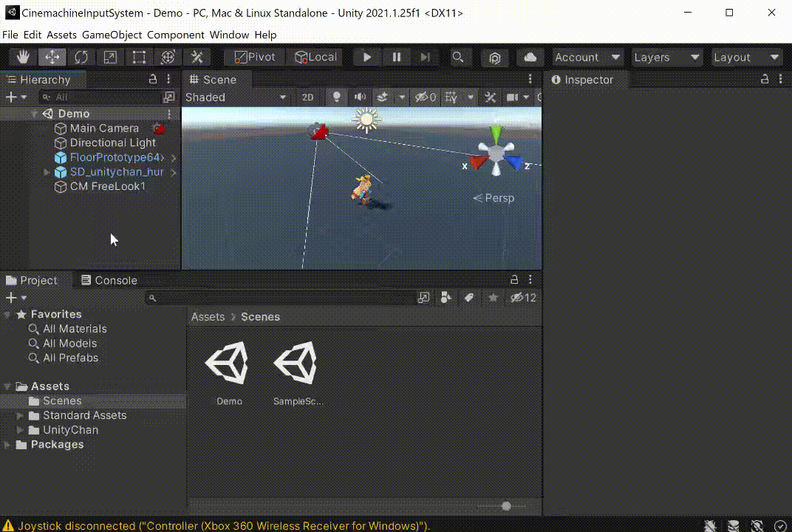The height and width of the screenshot is (532, 792).
Task: Click the Hierarchy search field
Action: (x=100, y=97)
